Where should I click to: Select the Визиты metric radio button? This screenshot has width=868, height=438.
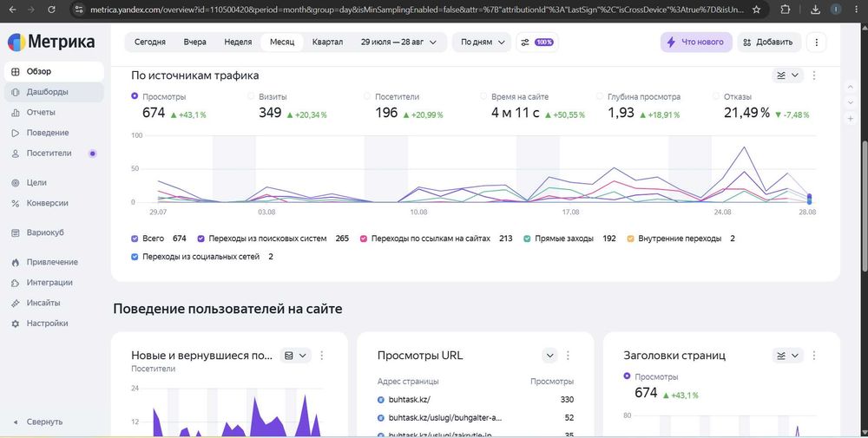click(x=251, y=96)
